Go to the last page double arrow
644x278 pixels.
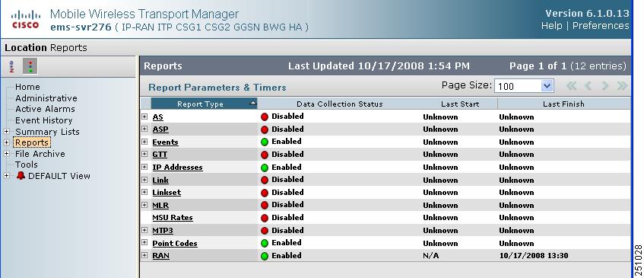(x=622, y=85)
